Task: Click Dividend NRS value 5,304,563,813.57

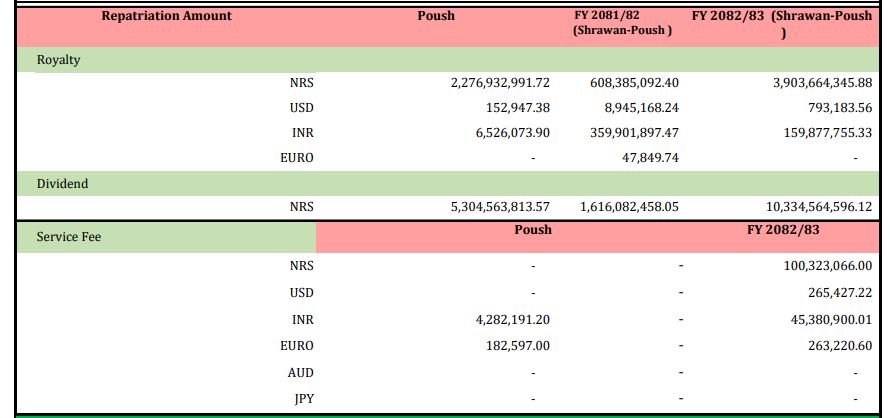Action: [500, 207]
